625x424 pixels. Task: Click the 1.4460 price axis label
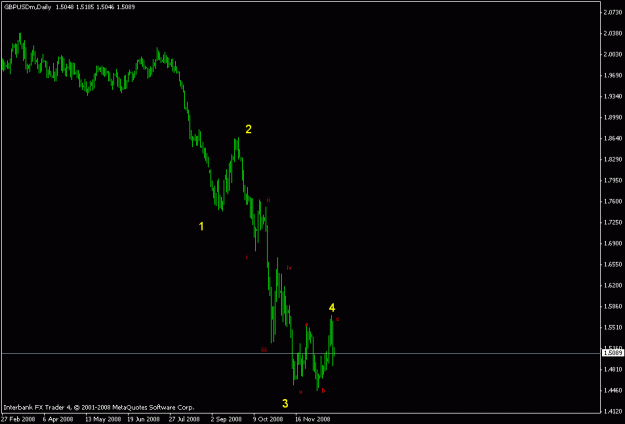click(613, 391)
